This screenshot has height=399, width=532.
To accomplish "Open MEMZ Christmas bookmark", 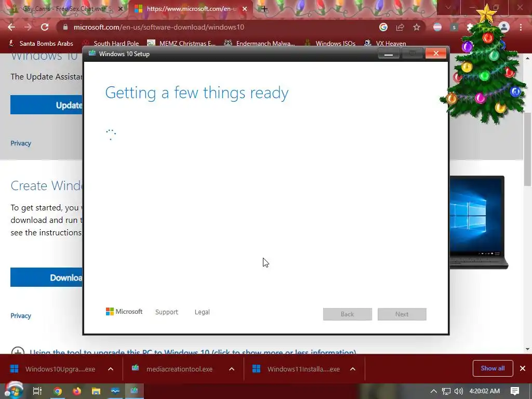I will click(x=181, y=44).
